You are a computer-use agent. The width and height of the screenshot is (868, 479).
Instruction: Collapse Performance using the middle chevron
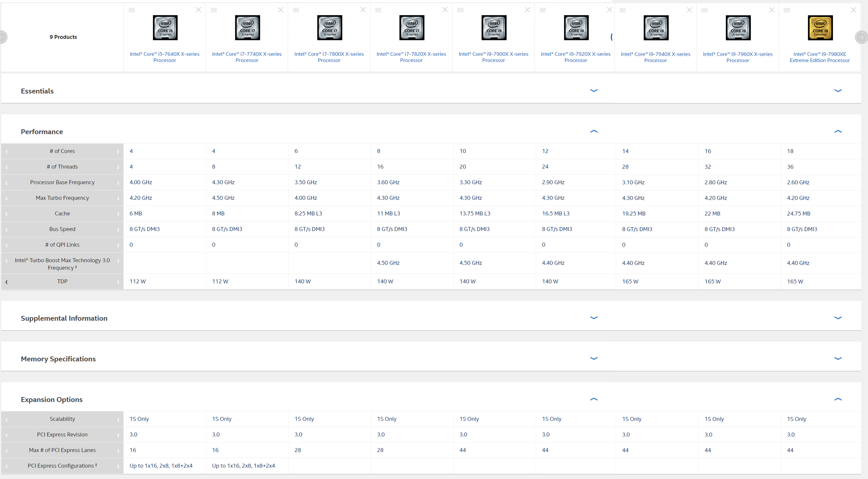pos(594,131)
